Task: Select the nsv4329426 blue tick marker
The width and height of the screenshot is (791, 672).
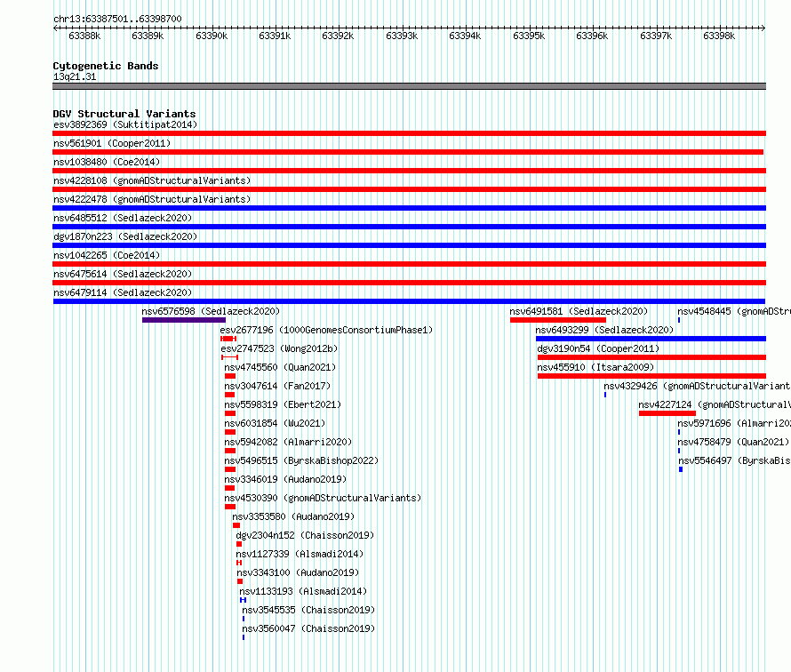Action: click(x=605, y=395)
